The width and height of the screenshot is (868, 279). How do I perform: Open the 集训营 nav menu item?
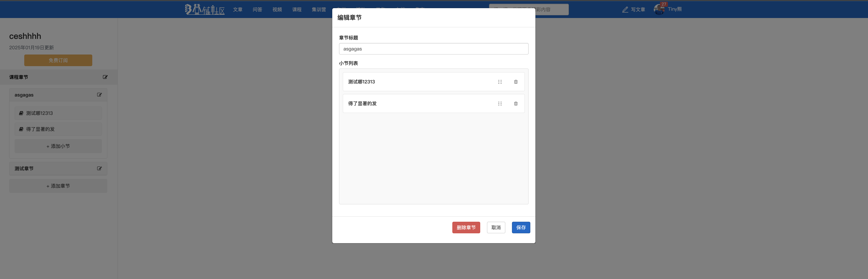(x=319, y=10)
